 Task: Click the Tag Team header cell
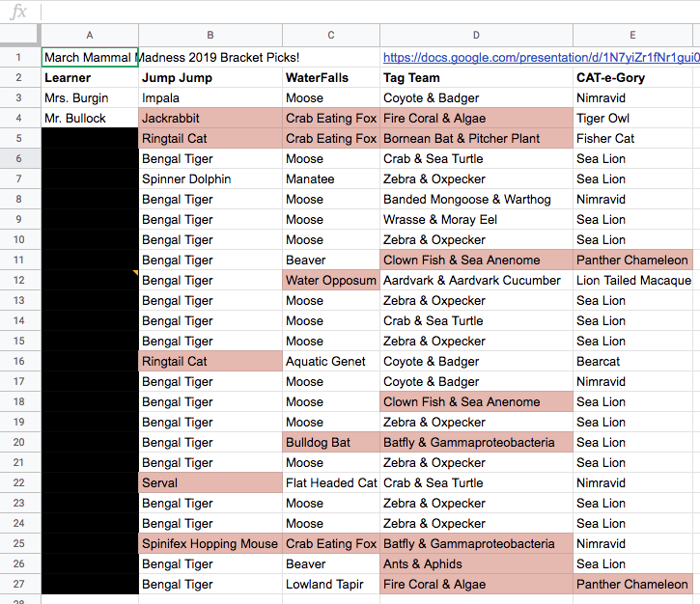pyautogui.click(x=476, y=77)
